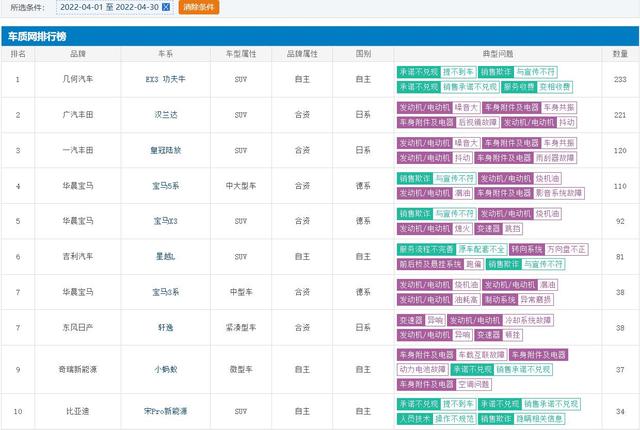Viewport: 640px width, 430px height.
Task: Click the 品牌属性 column header
Action: [302, 54]
